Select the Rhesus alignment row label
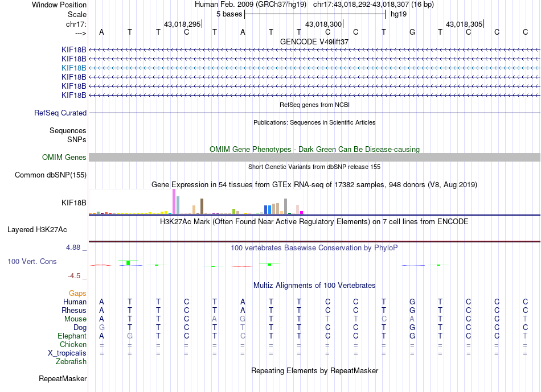541x392 pixels. [x=74, y=311]
